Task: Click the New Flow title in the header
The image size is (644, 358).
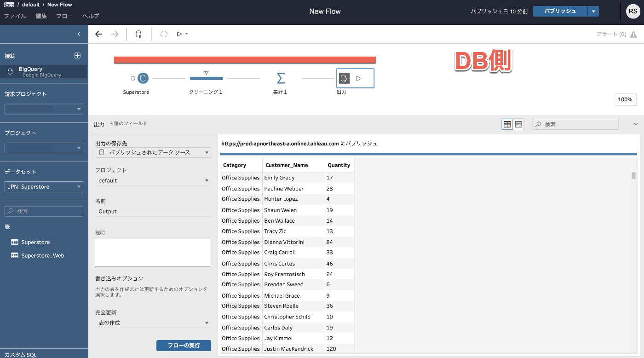Action: [x=325, y=12]
